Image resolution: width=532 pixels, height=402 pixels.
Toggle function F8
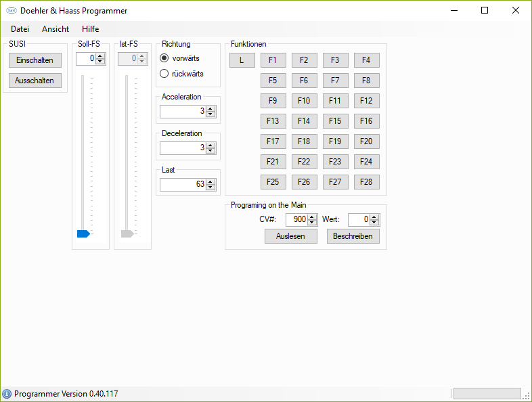(367, 81)
